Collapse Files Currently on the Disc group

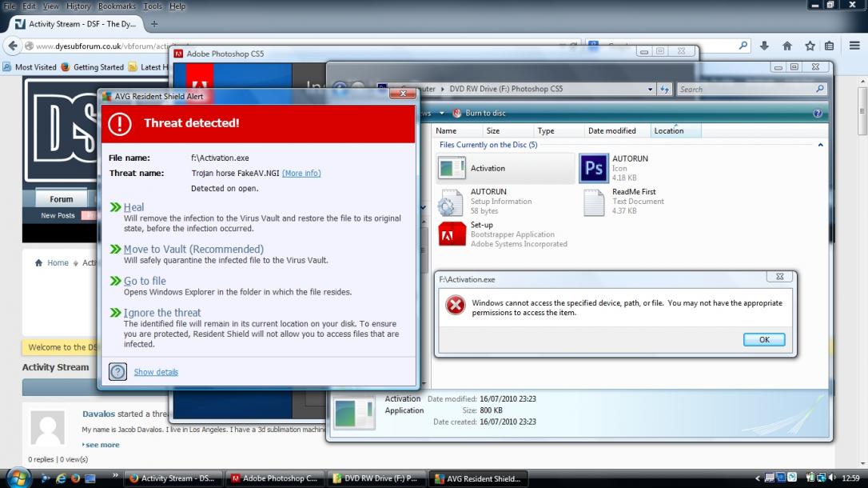click(x=820, y=145)
